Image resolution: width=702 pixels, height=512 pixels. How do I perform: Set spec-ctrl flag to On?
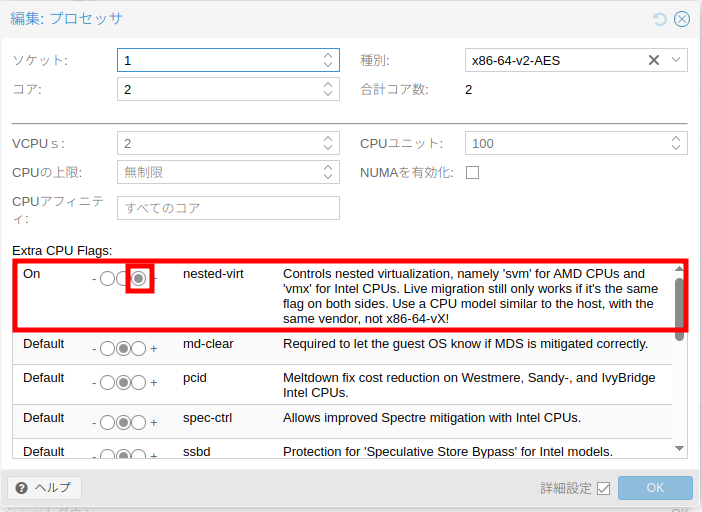coord(139,422)
